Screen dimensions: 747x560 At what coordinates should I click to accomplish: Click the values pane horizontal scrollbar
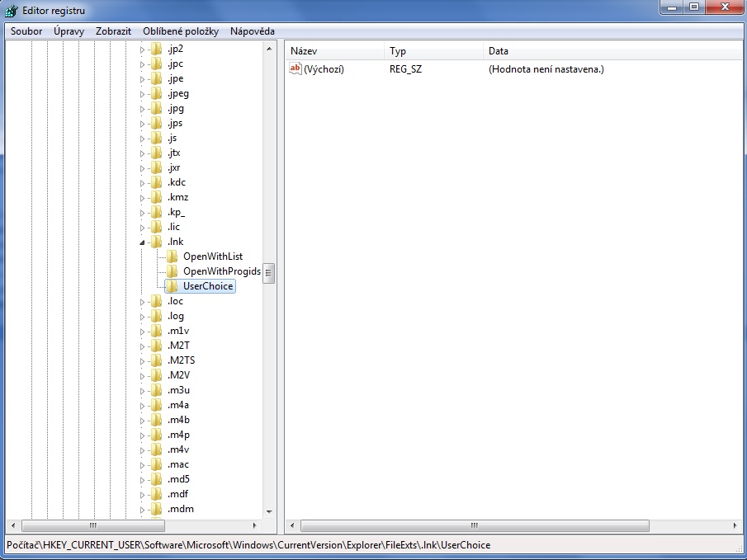point(475,525)
